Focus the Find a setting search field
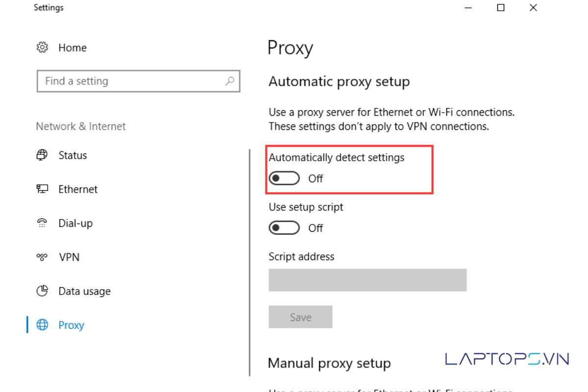The height and width of the screenshot is (392, 588). click(132, 81)
